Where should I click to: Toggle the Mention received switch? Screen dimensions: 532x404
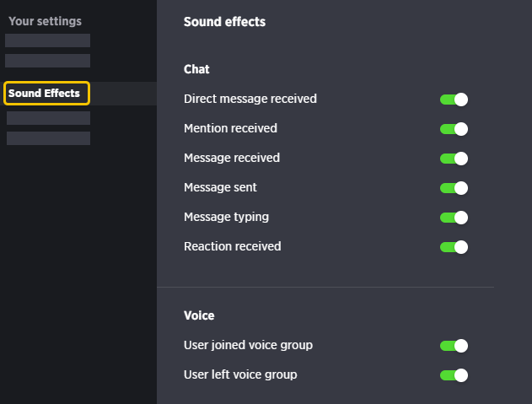[x=454, y=129]
